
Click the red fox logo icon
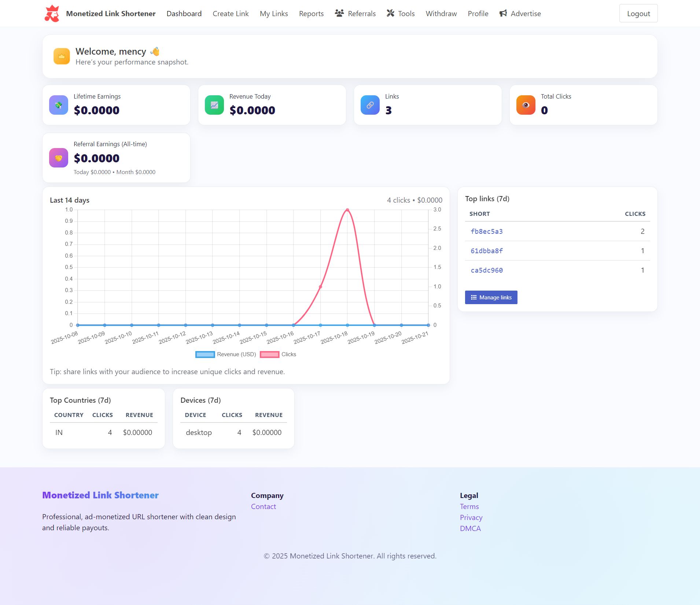click(52, 14)
